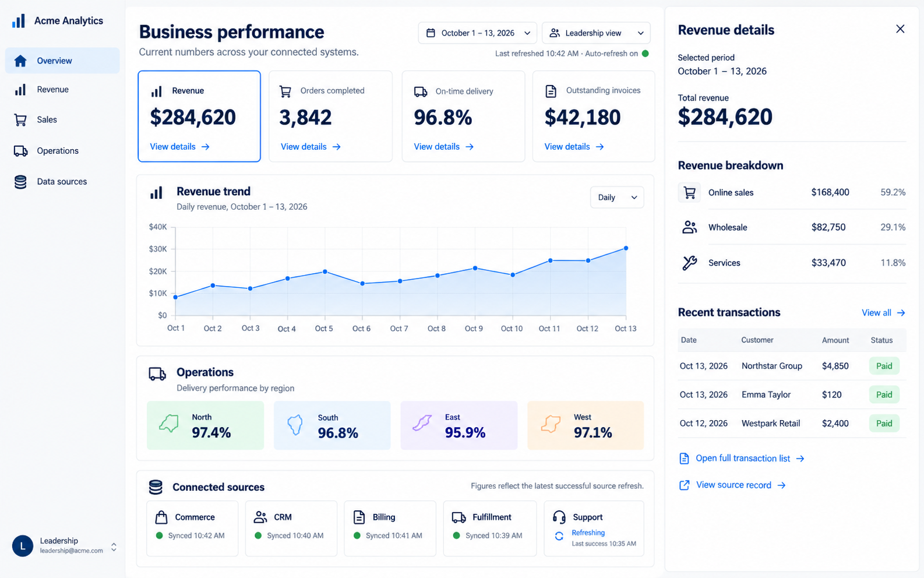Click the South region map icon

coord(295,425)
